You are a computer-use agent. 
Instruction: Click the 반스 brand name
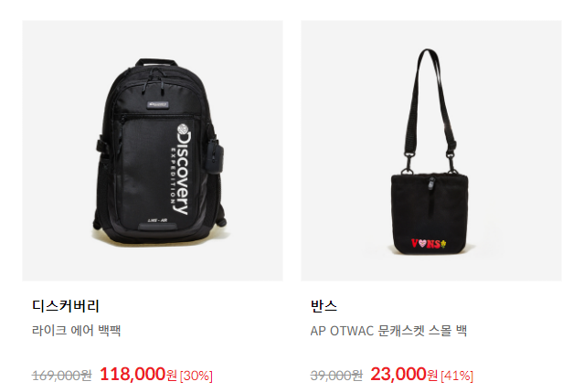pos(324,306)
